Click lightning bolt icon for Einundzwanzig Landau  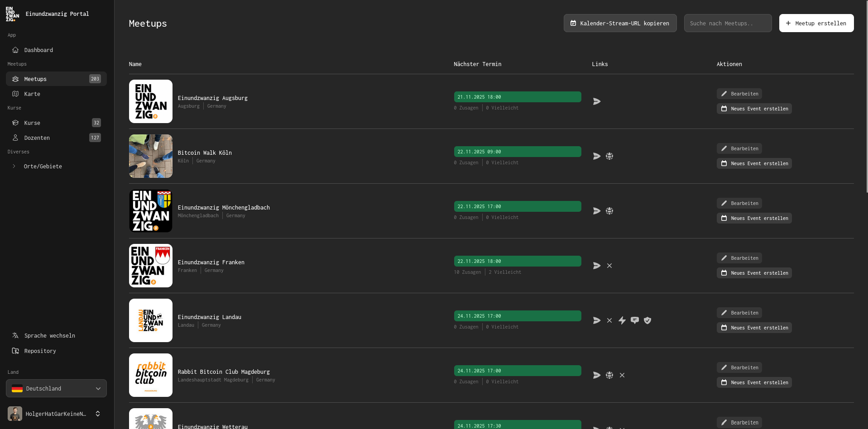622,320
